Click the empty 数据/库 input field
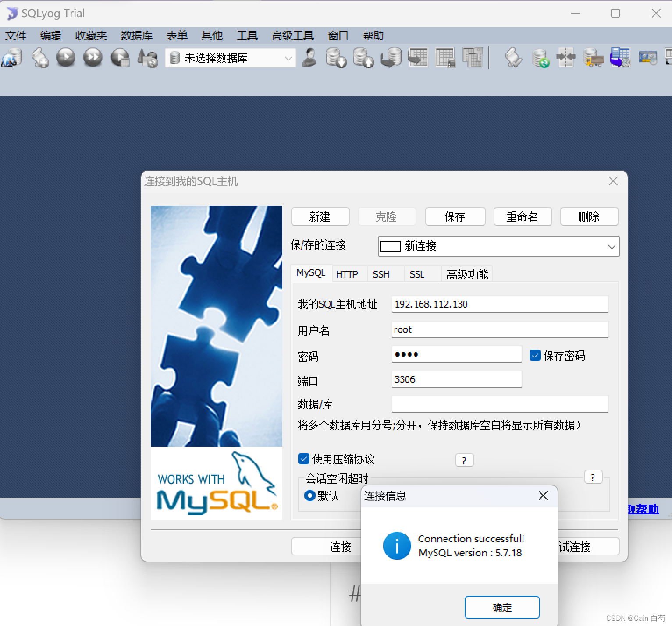Screen dimensions: 672x626 click(x=500, y=404)
